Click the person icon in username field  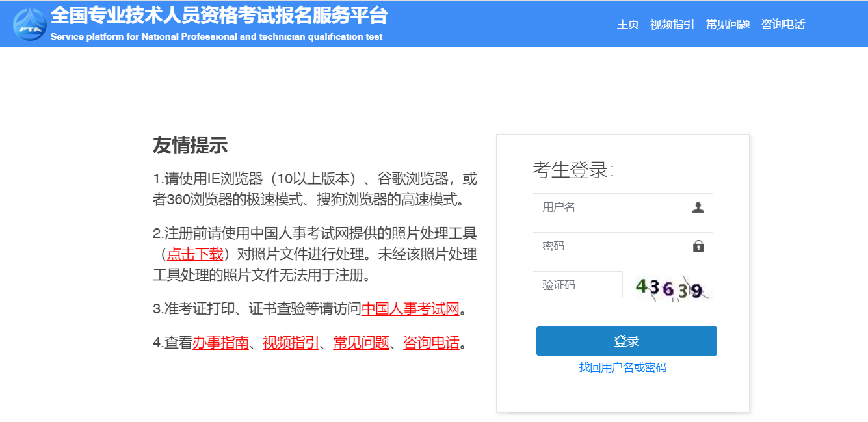699,206
